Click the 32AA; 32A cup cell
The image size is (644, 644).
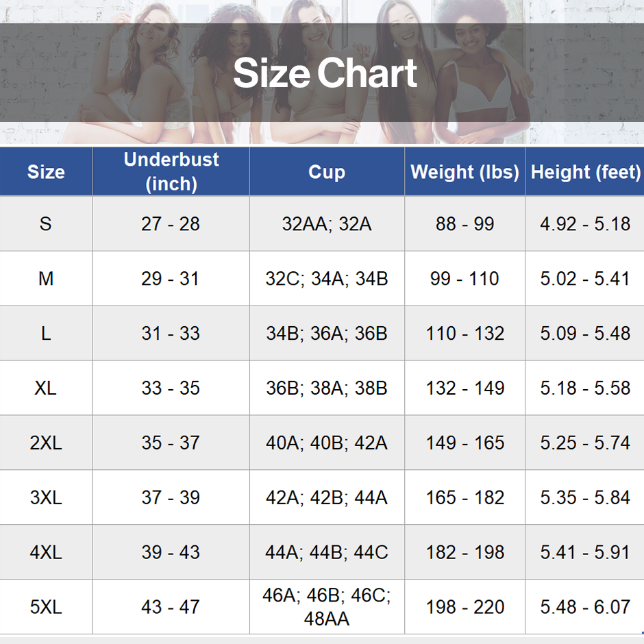coord(327,224)
